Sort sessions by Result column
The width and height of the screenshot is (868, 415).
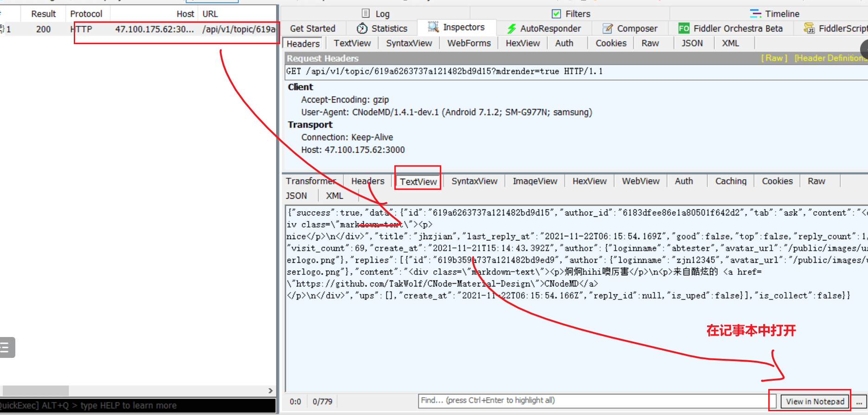(43, 14)
